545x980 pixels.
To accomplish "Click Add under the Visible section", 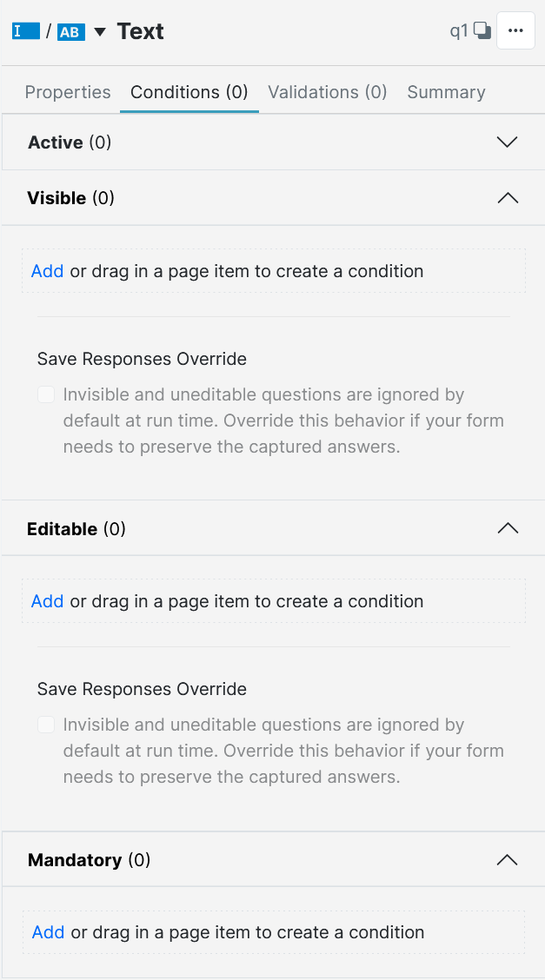I will (x=47, y=271).
